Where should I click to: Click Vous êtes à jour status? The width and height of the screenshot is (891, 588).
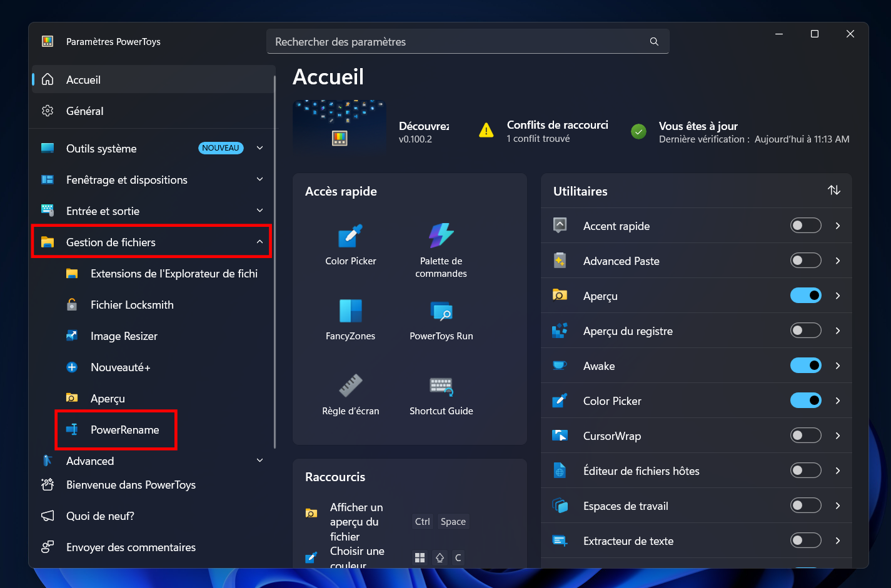[x=740, y=132]
